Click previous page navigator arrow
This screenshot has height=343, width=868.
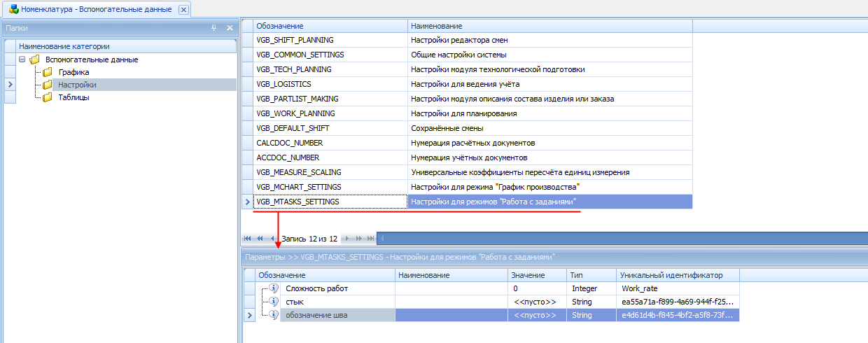point(259,239)
